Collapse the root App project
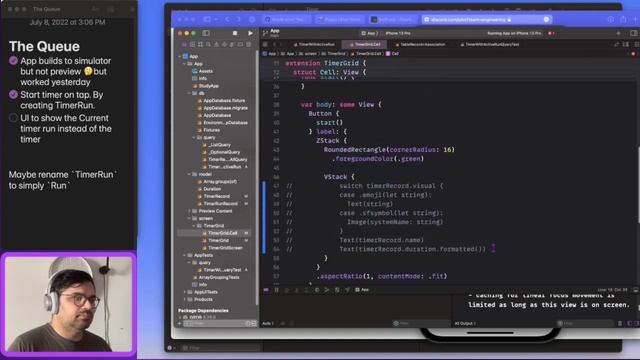Image resolution: width=640 pixels, height=360 pixels. click(x=180, y=56)
